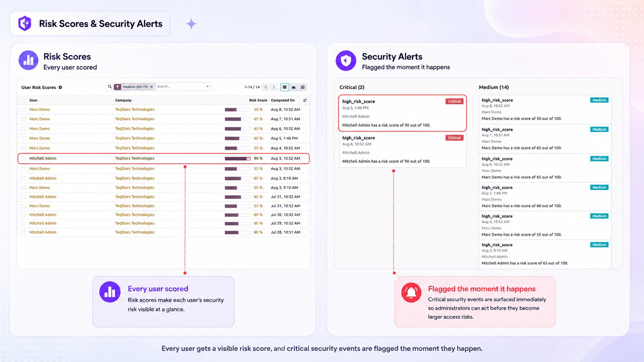Click the Critical (2) column header
The height and width of the screenshot is (362, 644).
tap(352, 87)
